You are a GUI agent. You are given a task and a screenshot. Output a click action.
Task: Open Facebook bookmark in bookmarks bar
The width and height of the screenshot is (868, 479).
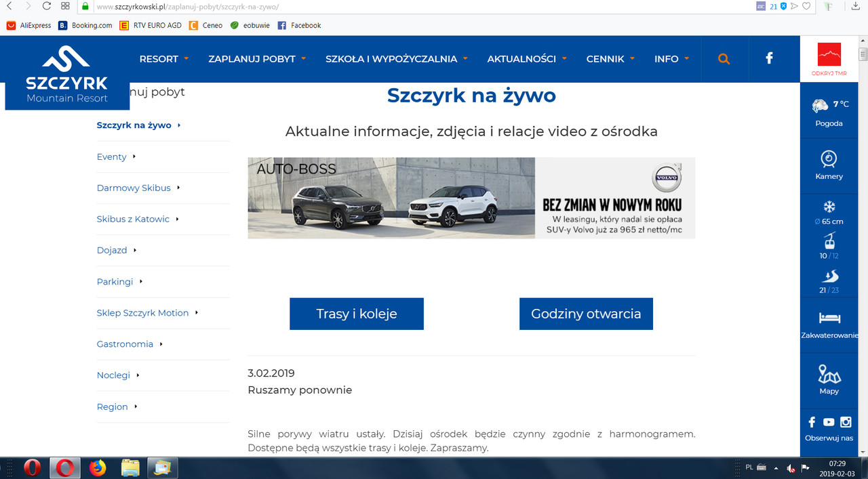tap(299, 25)
